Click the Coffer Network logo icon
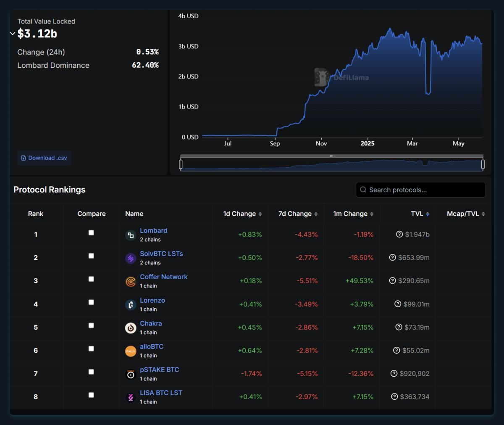This screenshot has width=504, height=425. coord(131,282)
